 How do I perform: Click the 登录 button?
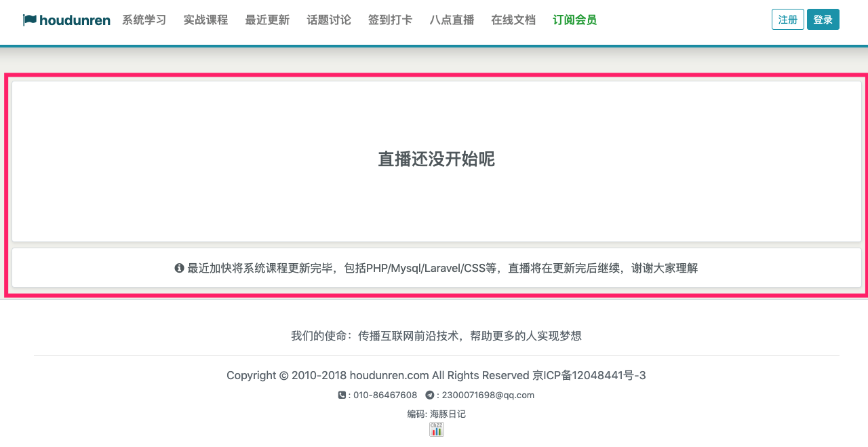[823, 20]
